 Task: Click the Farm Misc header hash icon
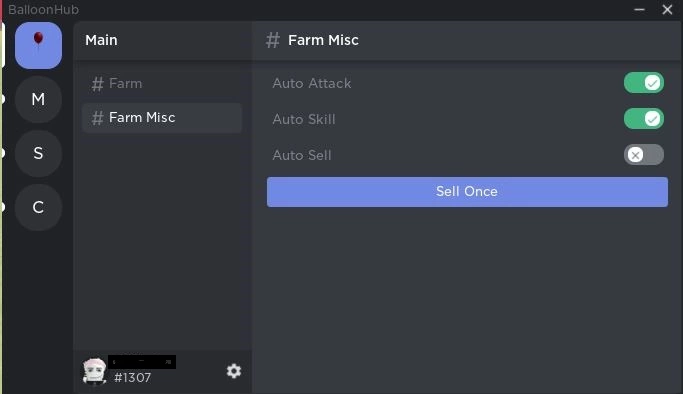tap(273, 40)
